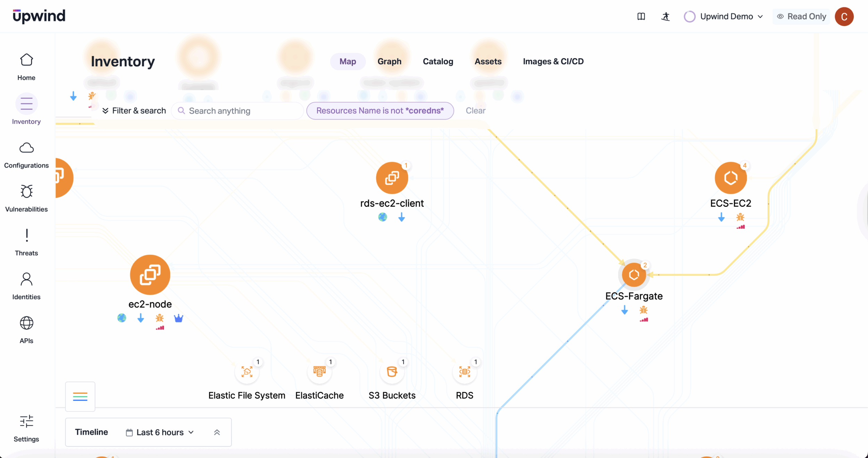
Task: Click the vulnerability bug under ECS-EC2
Action: [x=740, y=217]
